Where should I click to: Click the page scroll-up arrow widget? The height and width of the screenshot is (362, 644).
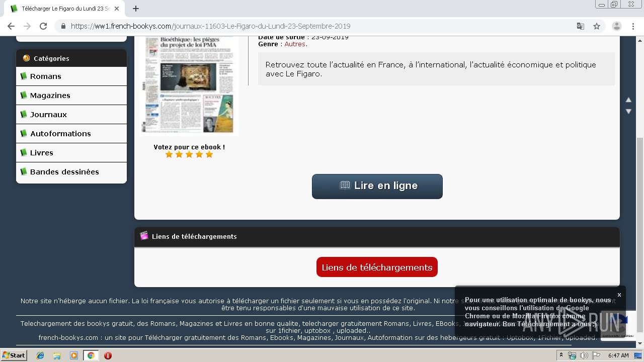pyautogui.click(x=628, y=100)
